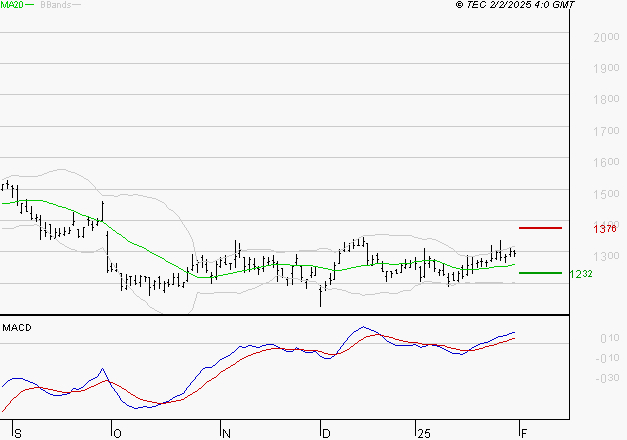Click the BBands legend label

click(56, 5)
